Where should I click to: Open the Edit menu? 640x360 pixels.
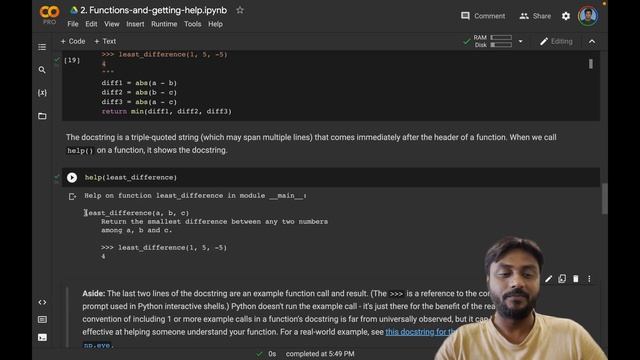[x=91, y=24]
